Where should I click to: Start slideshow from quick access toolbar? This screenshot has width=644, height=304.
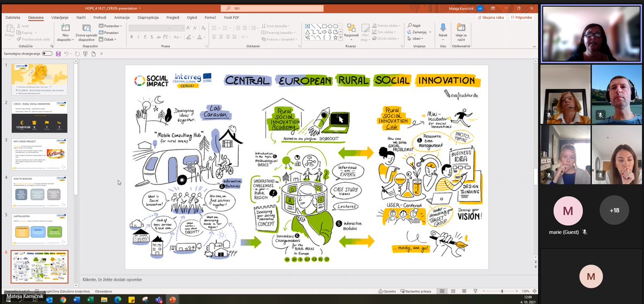86,54
